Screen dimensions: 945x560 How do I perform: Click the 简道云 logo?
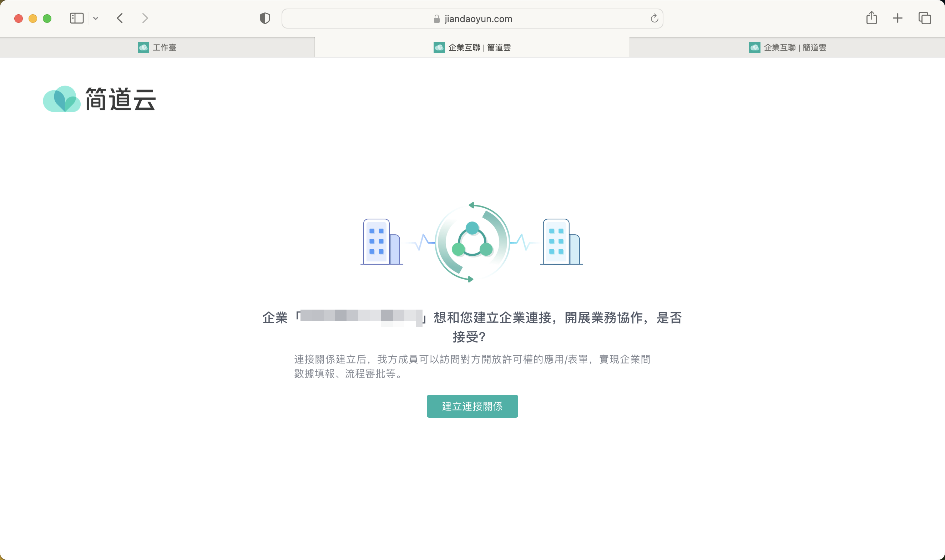[99, 99]
